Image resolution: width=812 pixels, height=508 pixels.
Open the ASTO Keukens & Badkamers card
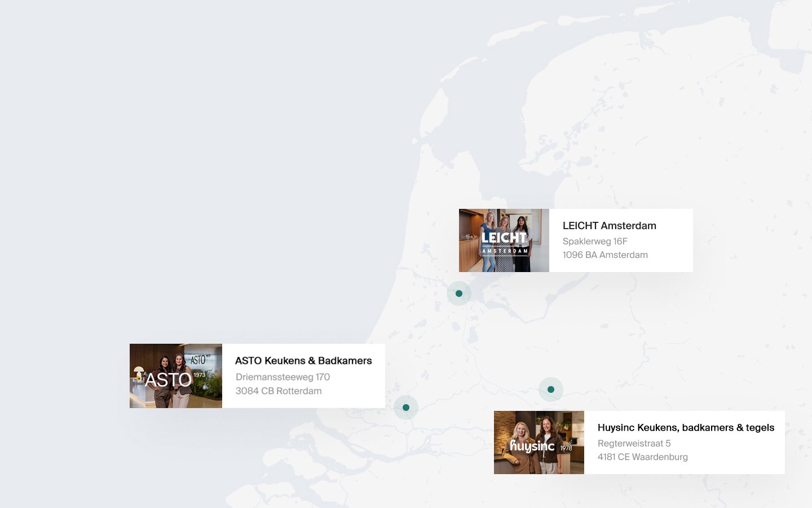tap(257, 375)
